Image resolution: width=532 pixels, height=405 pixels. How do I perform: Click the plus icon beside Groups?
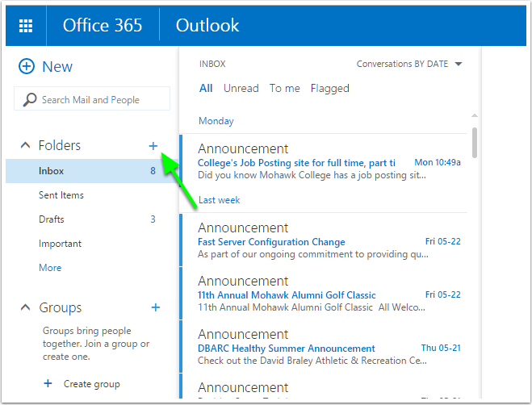click(x=155, y=307)
